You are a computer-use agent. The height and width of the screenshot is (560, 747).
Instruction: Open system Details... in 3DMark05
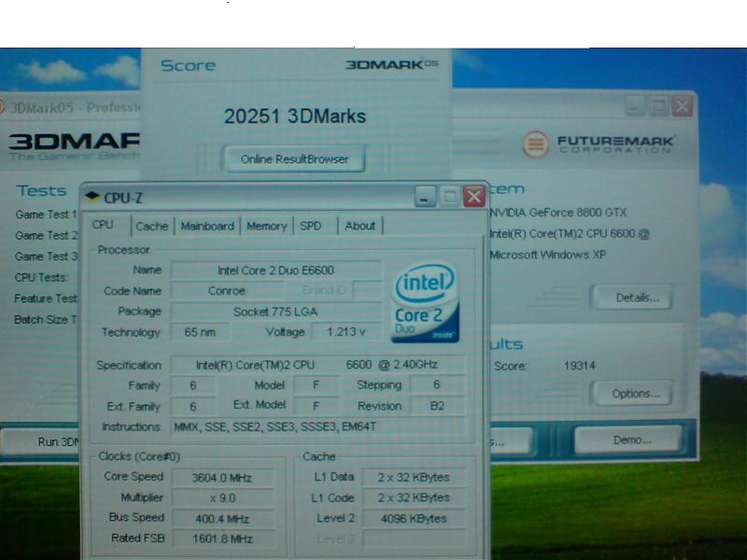pyautogui.click(x=632, y=298)
